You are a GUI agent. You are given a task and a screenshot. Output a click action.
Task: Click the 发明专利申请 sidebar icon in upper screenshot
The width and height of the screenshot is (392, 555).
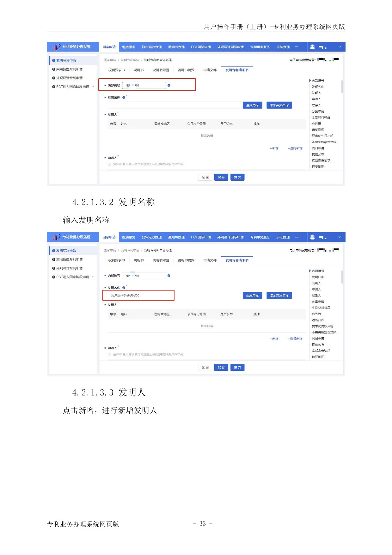pyautogui.click(x=54, y=60)
